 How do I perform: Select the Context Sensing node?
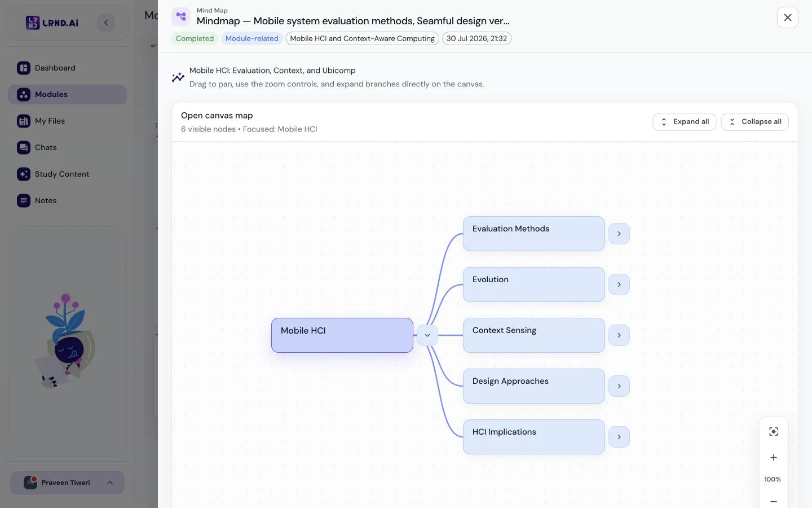click(x=534, y=335)
